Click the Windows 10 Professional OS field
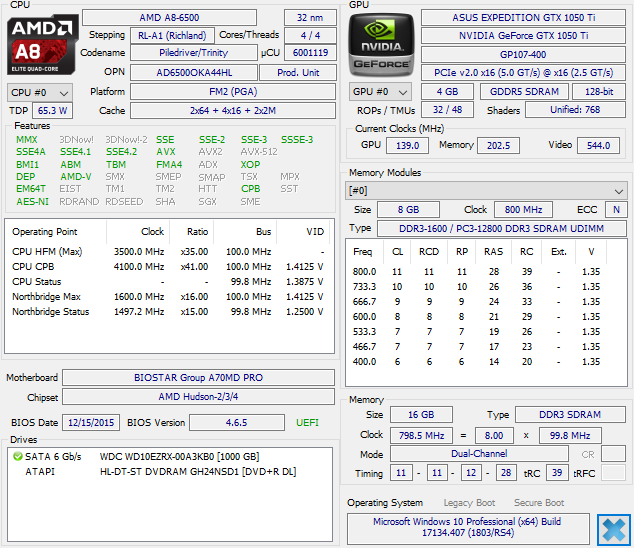 (467, 527)
